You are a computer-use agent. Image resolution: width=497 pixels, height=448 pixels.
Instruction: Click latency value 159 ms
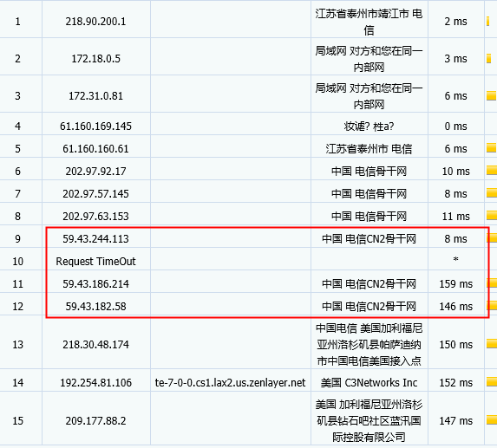pyautogui.click(x=455, y=284)
